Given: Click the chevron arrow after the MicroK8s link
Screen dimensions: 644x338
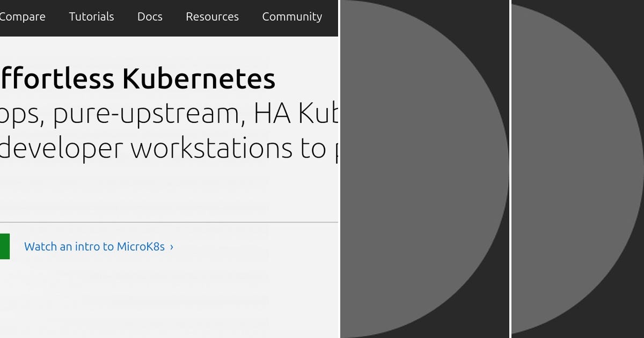Looking at the screenshot, I should tap(171, 246).
